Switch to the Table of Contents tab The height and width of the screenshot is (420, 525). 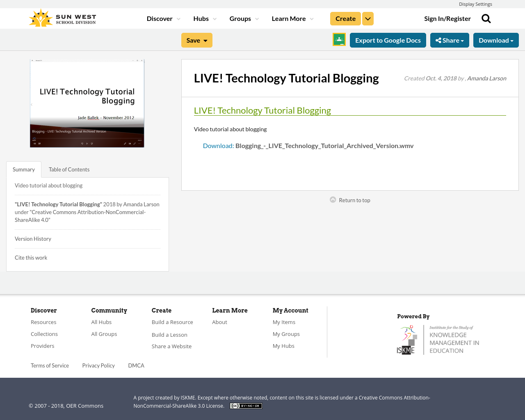pos(69,169)
